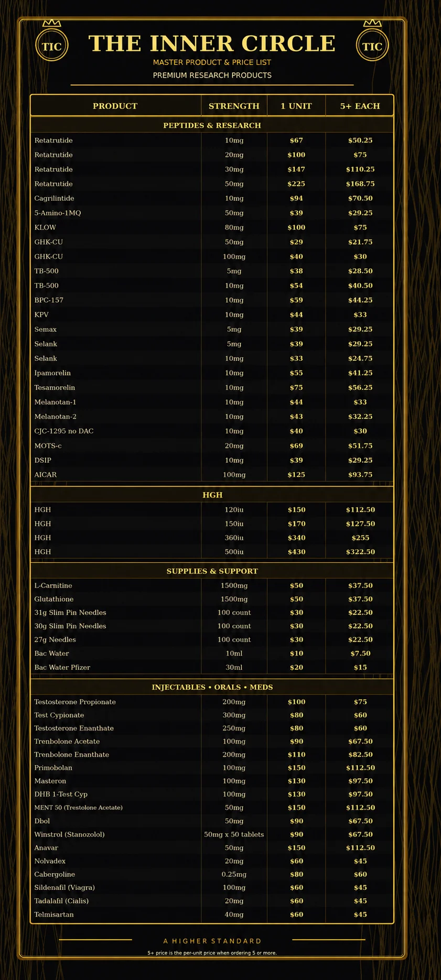Click 'MENT 50 (Trestolone Acetate)' product name
This screenshot has width=441, height=980.
pyautogui.click(x=79, y=808)
